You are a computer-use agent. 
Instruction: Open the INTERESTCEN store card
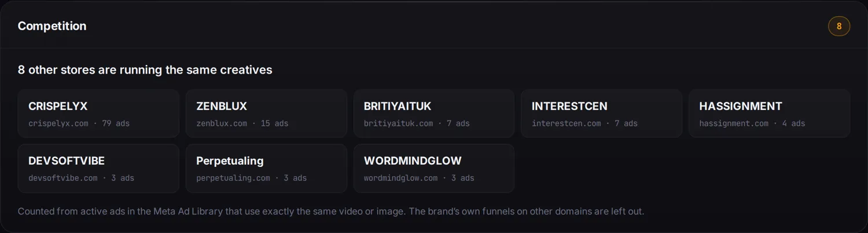(x=602, y=114)
